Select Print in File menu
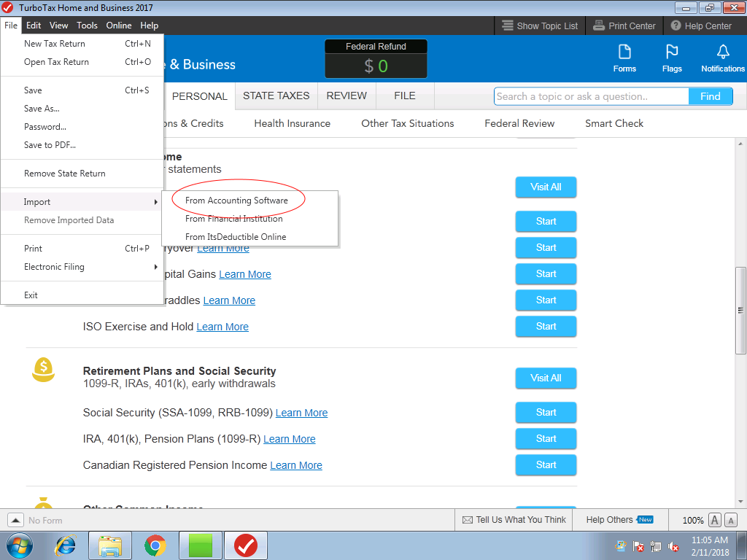747x560 pixels. coord(82,248)
